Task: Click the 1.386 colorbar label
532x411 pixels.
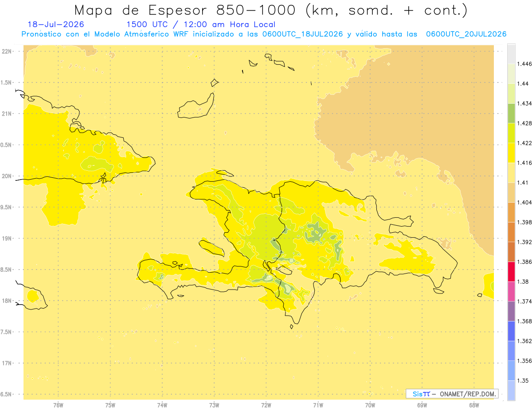Action: pos(524,262)
